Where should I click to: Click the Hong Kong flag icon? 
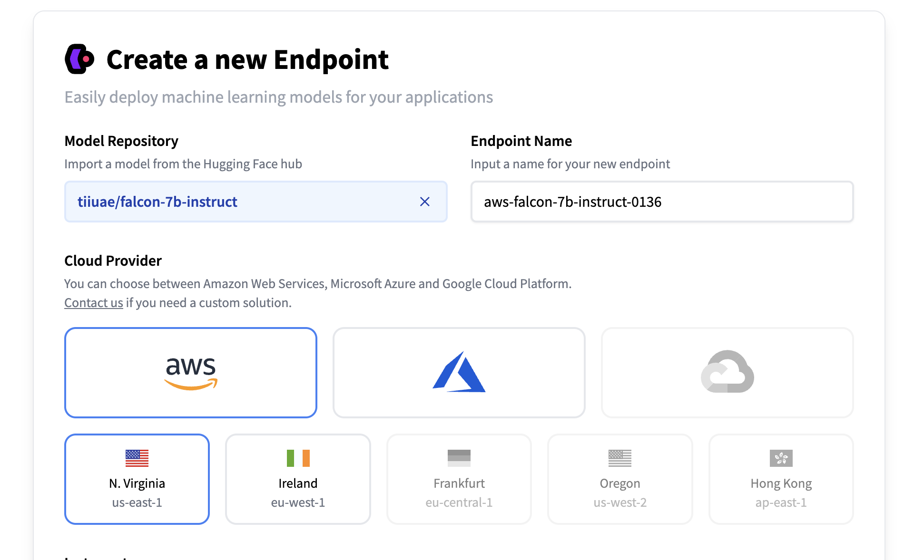pyautogui.click(x=781, y=458)
